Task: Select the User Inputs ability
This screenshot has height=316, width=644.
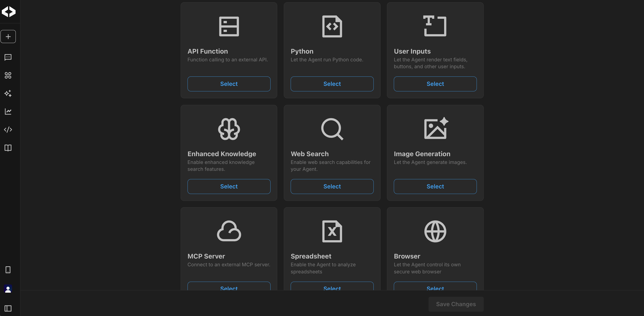Action: tap(435, 84)
